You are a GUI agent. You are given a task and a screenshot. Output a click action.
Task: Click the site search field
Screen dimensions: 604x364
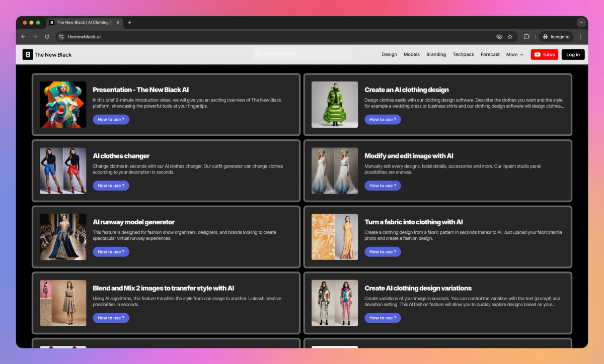302,53
